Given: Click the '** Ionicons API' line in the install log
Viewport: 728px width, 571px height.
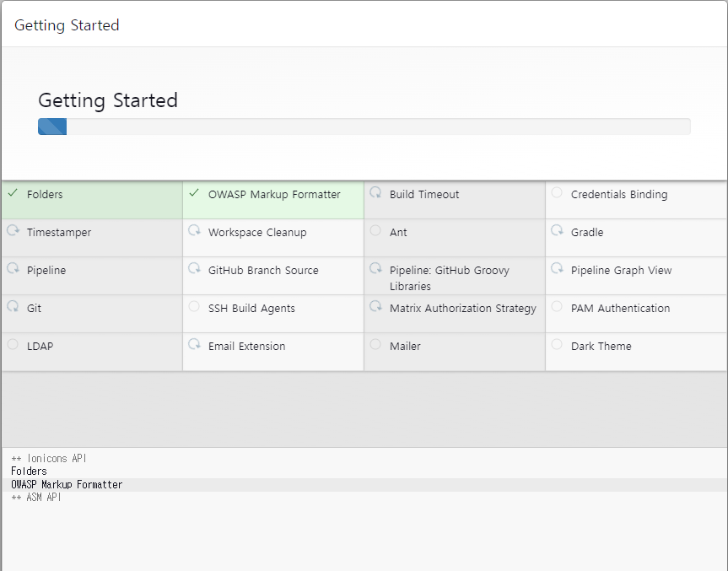Looking at the screenshot, I should [x=49, y=459].
